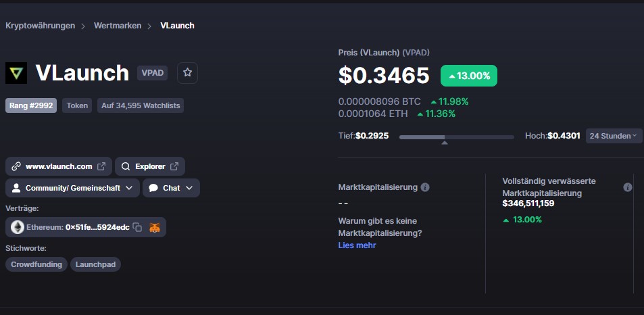The image size is (644, 315).
Task: Open info icon for Vollständig verwässerte Marktkapitalisierung
Action: 628,187
